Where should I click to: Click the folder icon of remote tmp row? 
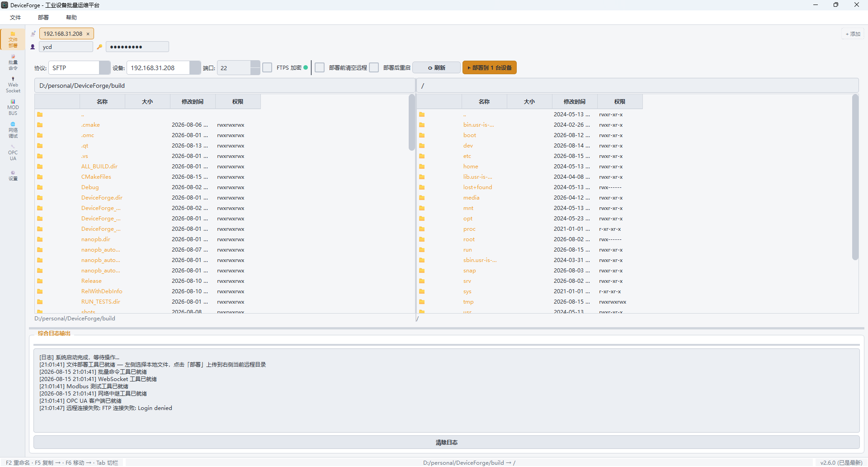coord(422,302)
